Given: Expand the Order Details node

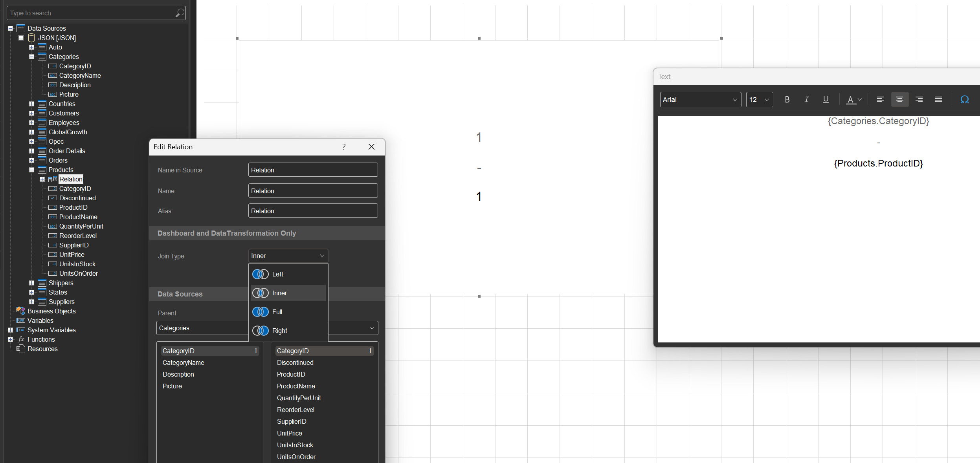Looking at the screenshot, I should tap(32, 151).
